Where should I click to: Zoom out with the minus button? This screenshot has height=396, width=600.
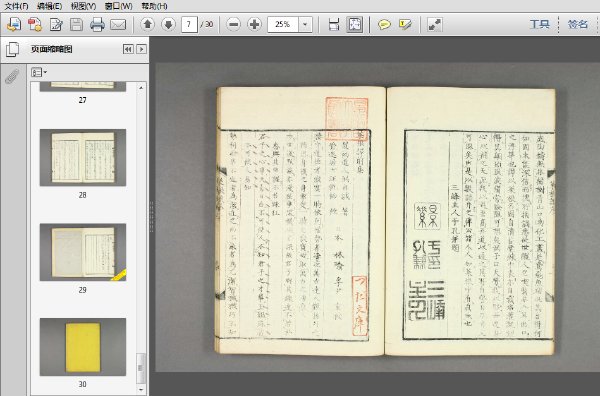pyautogui.click(x=233, y=24)
